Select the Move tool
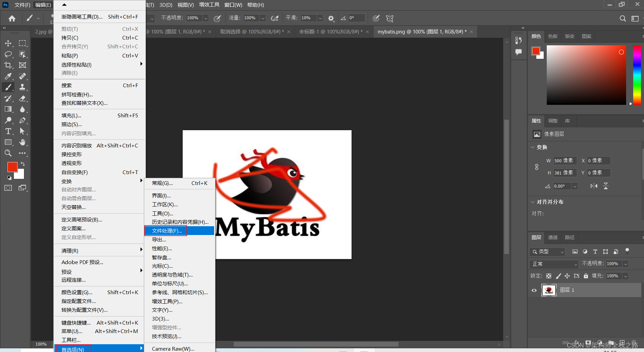The width and height of the screenshot is (644, 352). [x=8, y=43]
